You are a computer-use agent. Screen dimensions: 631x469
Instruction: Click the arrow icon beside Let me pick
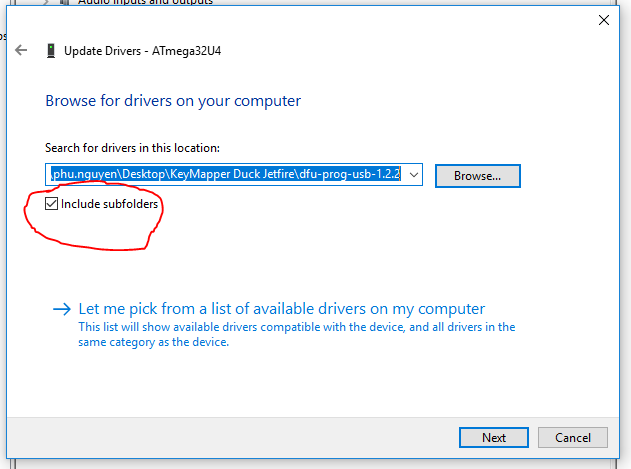coord(62,310)
